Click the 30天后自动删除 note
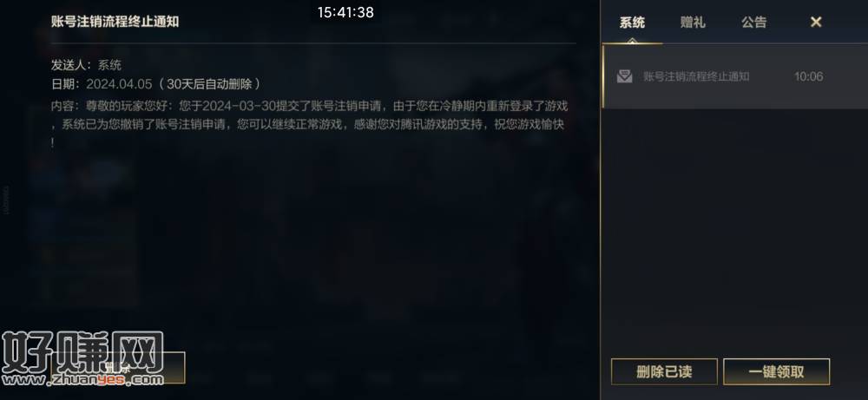This screenshot has height=400, width=868. (209, 84)
